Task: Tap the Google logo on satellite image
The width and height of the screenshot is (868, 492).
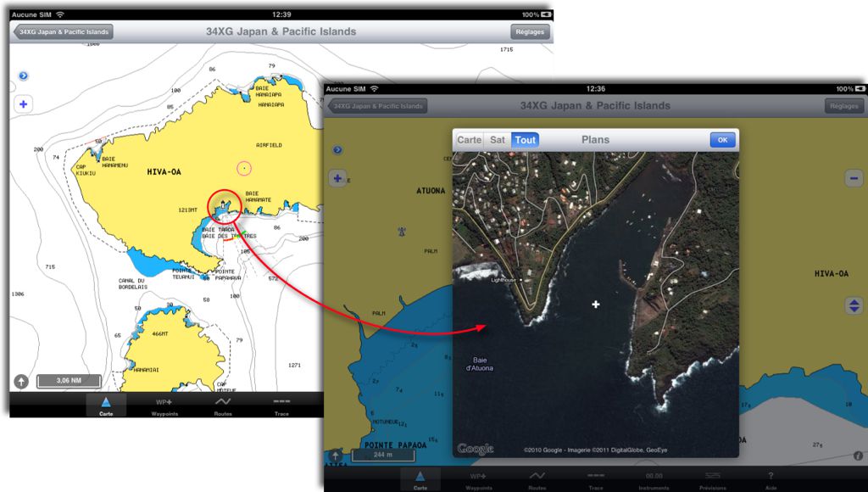Action: pos(476,449)
